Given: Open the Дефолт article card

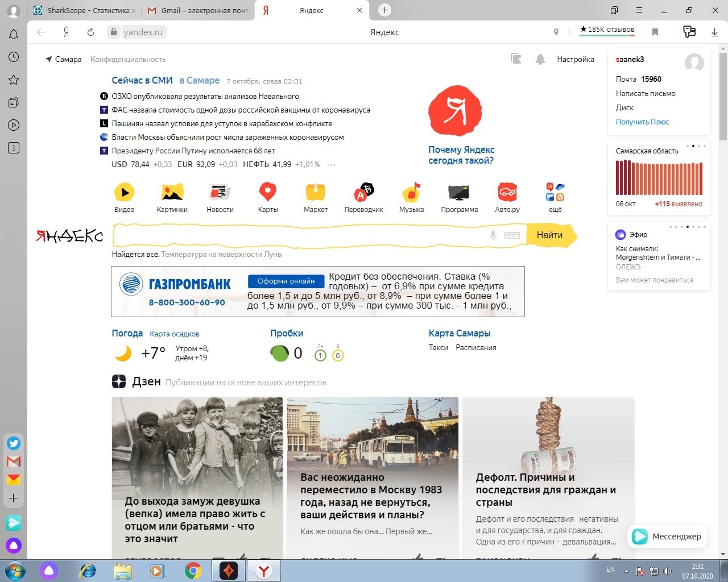Looking at the screenshot, I should (548, 477).
